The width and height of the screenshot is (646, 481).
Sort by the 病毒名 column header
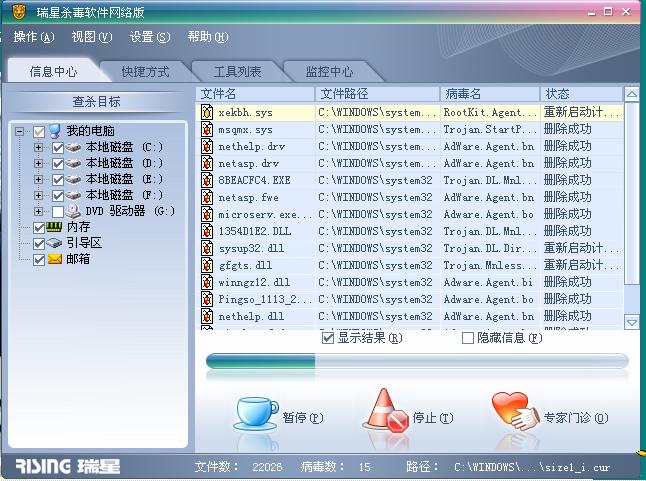coord(490,94)
